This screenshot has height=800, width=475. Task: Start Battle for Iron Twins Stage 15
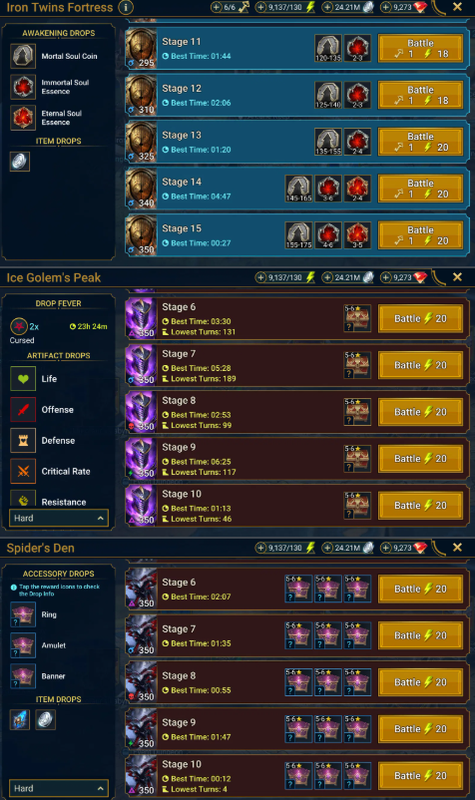pyautogui.click(x=420, y=235)
